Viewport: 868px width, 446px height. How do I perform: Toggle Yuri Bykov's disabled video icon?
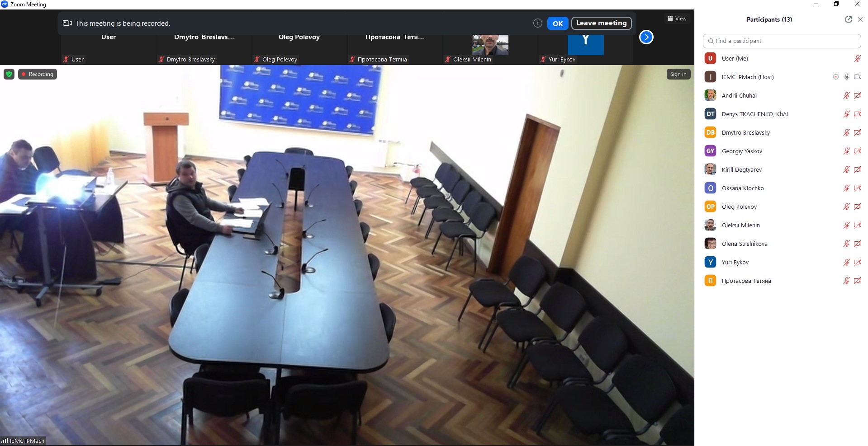point(857,262)
